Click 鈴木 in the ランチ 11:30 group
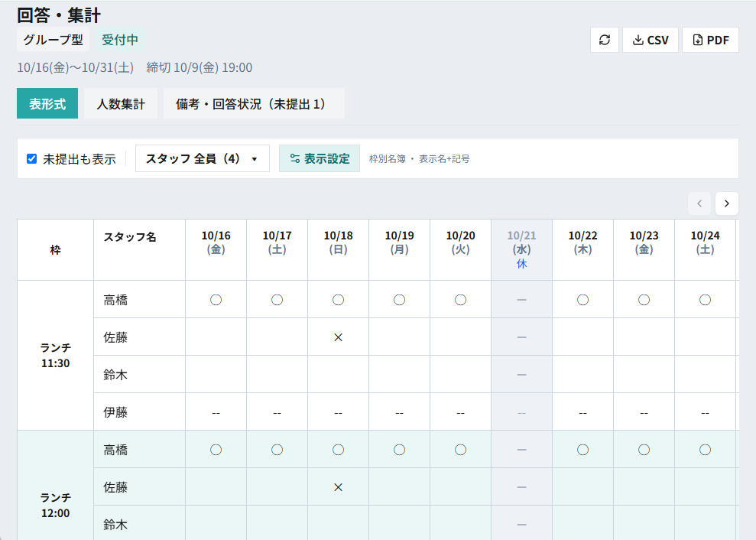Image resolution: width=756 pixels, height=540 pixels. [115, 375]
